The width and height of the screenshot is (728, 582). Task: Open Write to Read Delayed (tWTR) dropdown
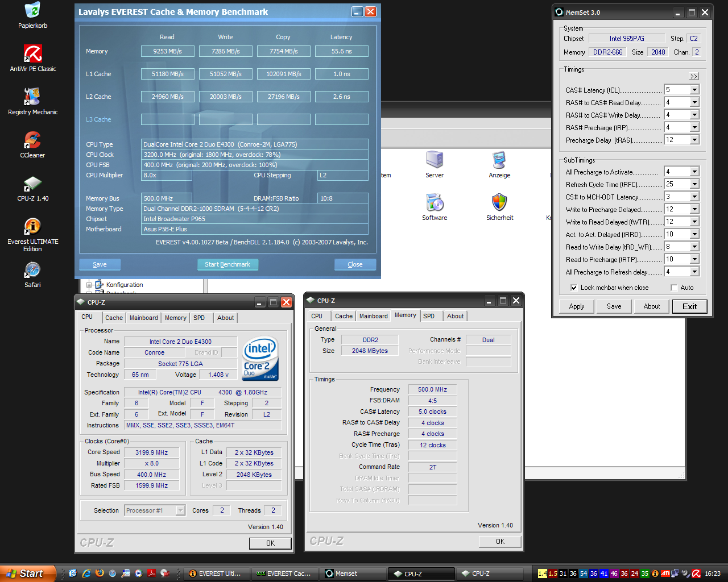coord(694,222)
